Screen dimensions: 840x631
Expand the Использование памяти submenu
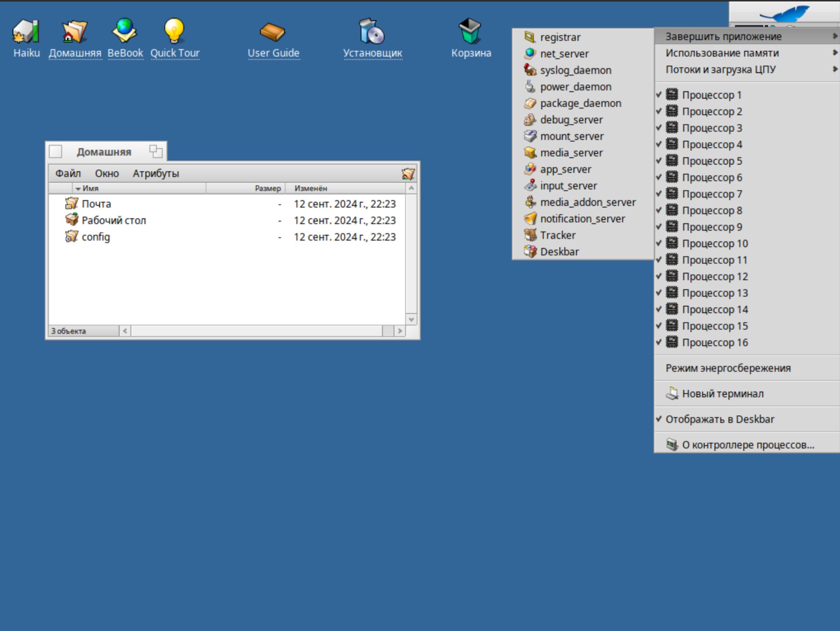[722, 53]
